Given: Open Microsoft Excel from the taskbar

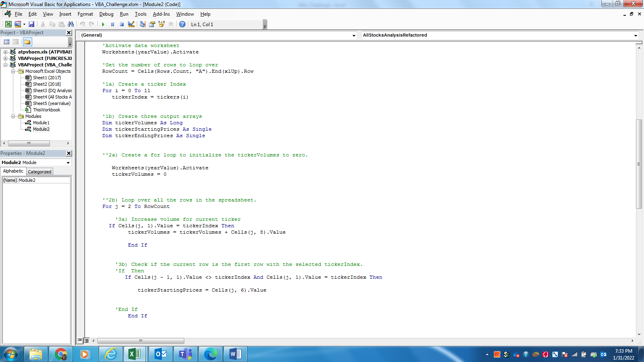Looking at the screenshot, I should [x=135, y=354].
